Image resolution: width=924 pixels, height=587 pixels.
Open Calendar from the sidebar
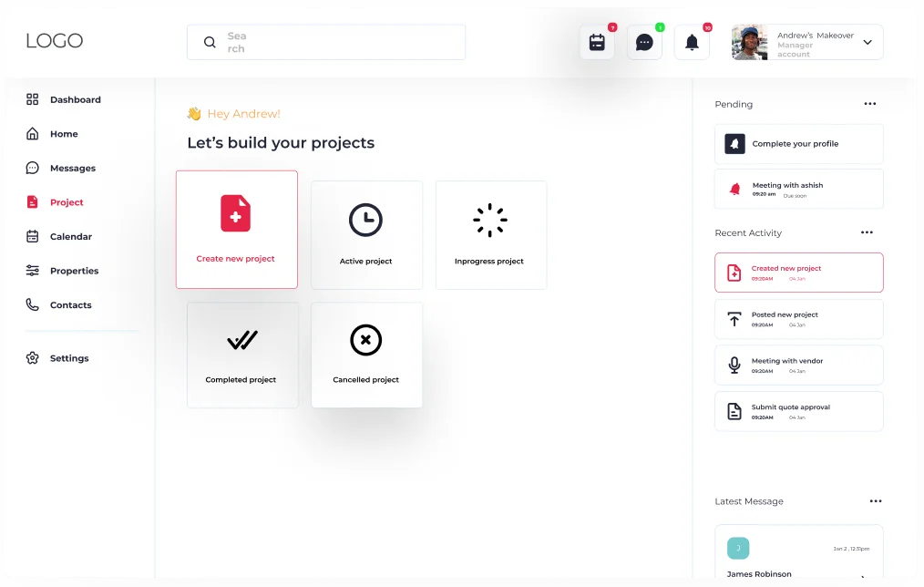coord(70,236)
